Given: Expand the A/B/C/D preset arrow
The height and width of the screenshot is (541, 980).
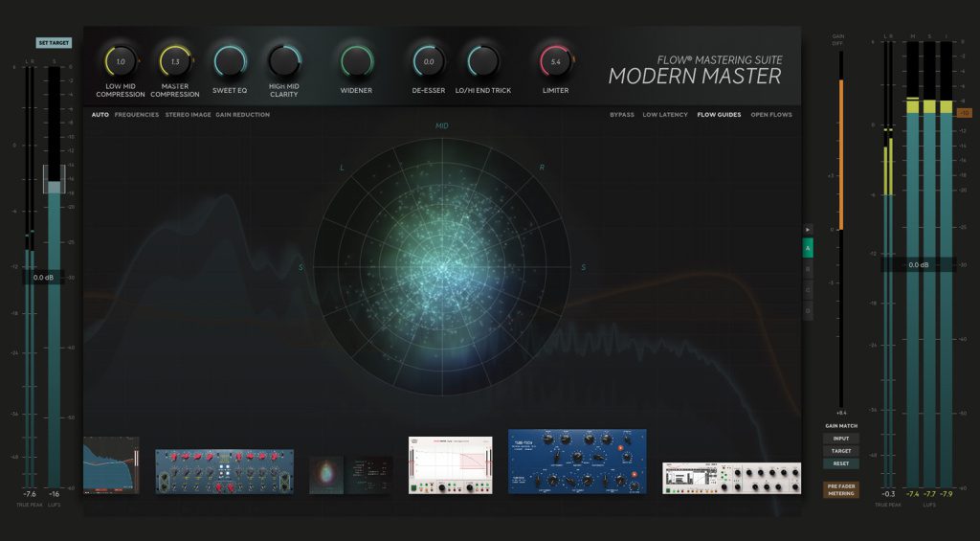Looking at the screenshot, I should click(x=808, y=230).
